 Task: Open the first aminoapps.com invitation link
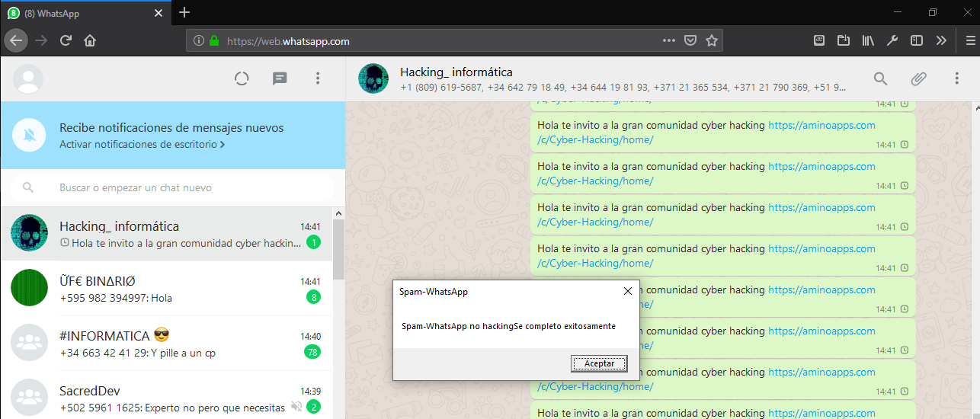click(821, 125)
